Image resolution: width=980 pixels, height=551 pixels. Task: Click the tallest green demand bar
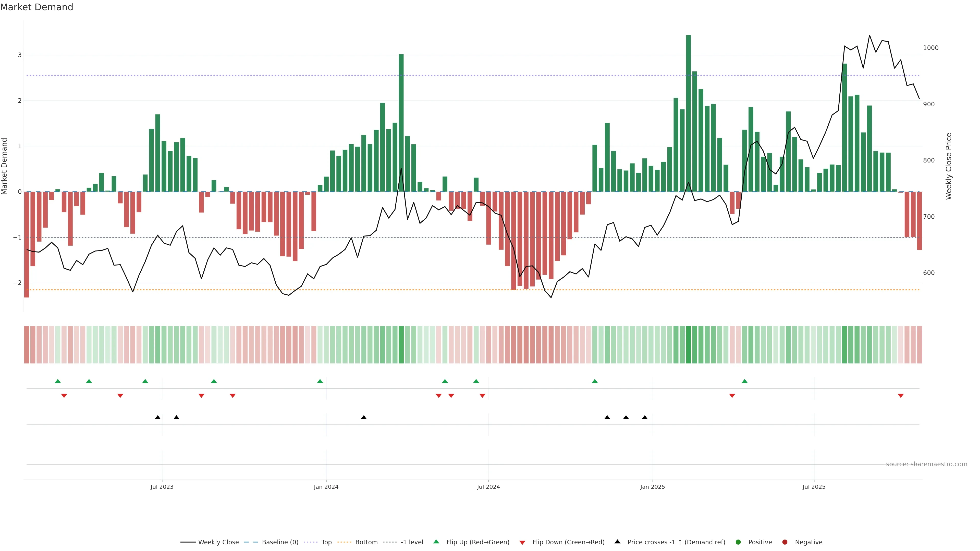[x=688, y=114]
